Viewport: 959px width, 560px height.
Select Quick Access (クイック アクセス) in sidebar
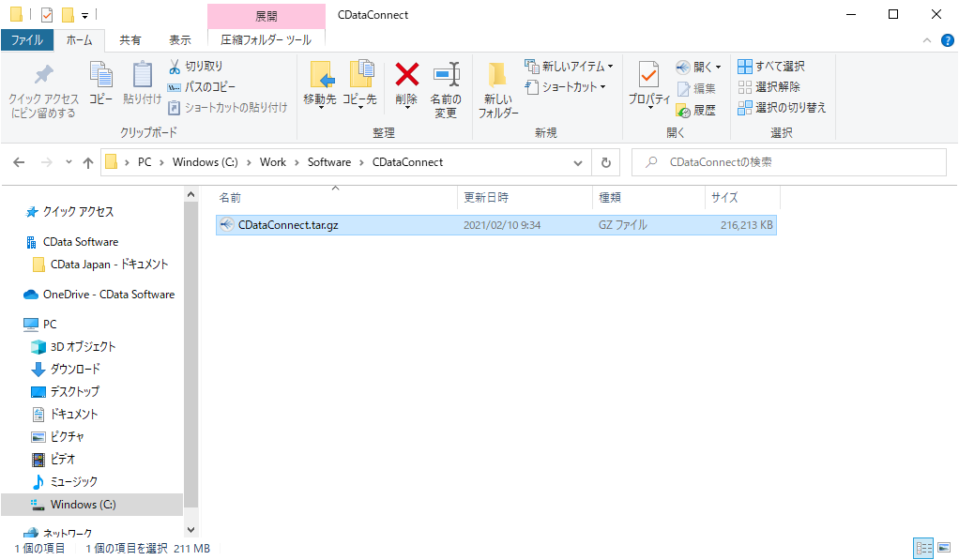(78, 212)
